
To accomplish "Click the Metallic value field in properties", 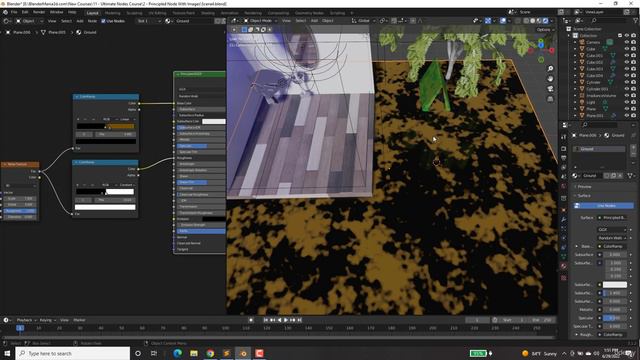I will point(615,310).
